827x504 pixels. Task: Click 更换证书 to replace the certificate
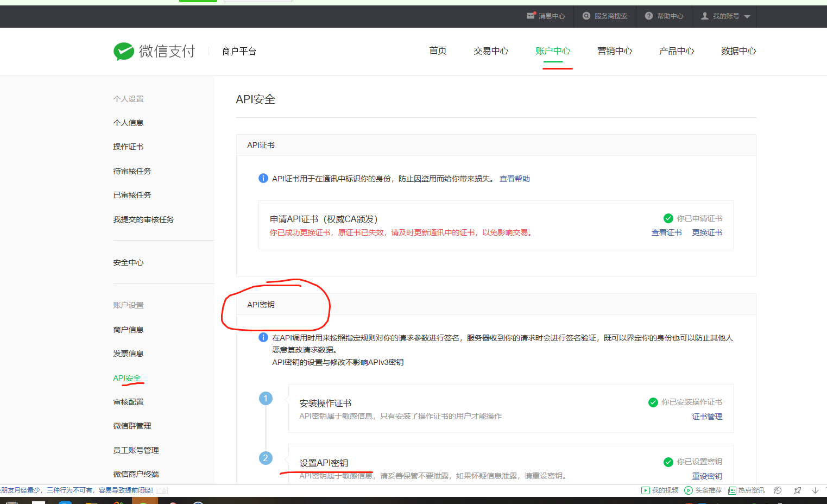[707, 232]
